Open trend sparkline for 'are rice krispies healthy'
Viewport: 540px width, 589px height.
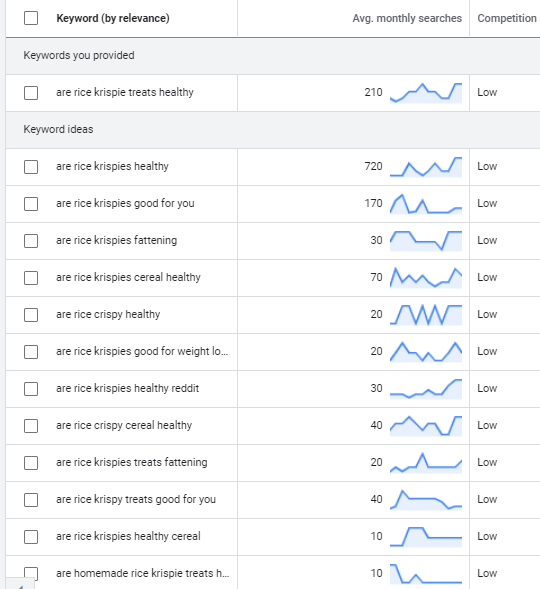tap(426, 167)
